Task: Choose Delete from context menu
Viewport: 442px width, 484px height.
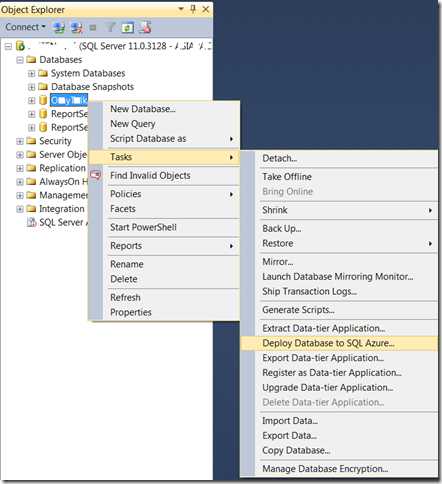Action: pyautogui.click(x=165, y=279)
